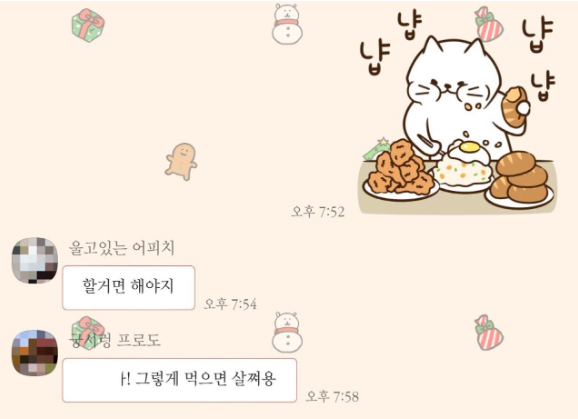Open the cat eating food sticker

[x=458, y=111]
